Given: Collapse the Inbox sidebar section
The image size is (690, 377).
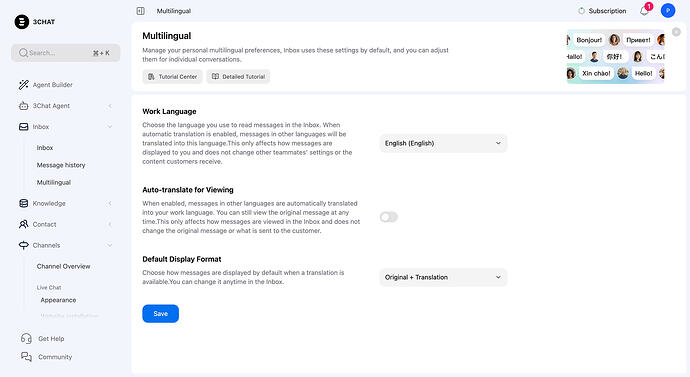Looking at the screenshot, I should point(110,127).
